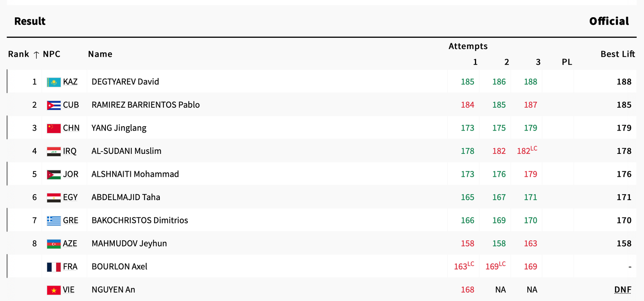Image resolution: width=644 pixels, height=301 pixels.
Task: Select athlete MAHMUDOV Jeyhun
Action: [129, 244]
